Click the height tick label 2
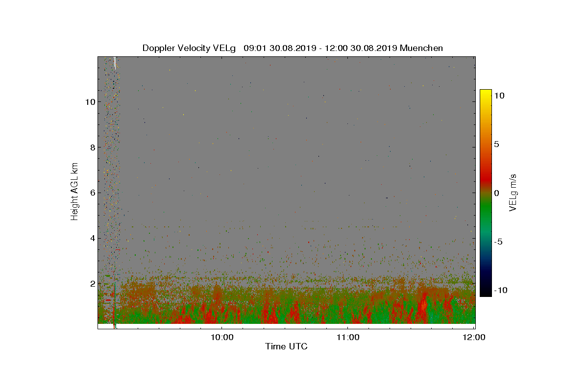The image size is (588, 392). (x=92, y=284)
